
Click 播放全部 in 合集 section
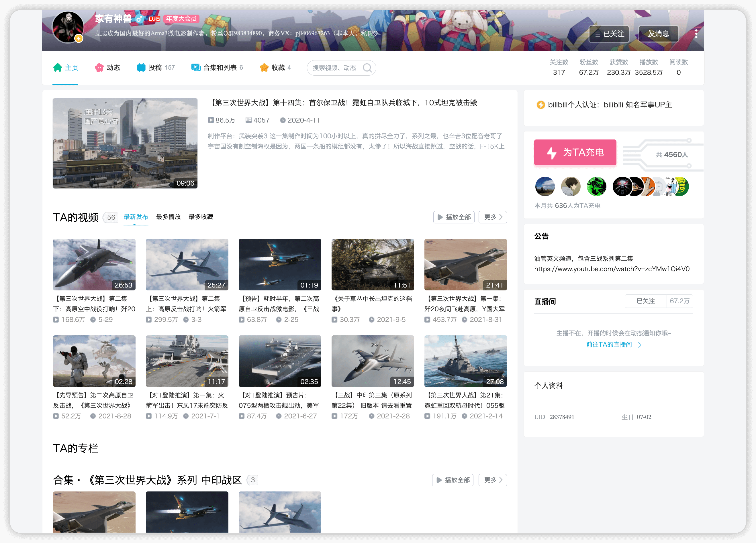coord(453,480)
